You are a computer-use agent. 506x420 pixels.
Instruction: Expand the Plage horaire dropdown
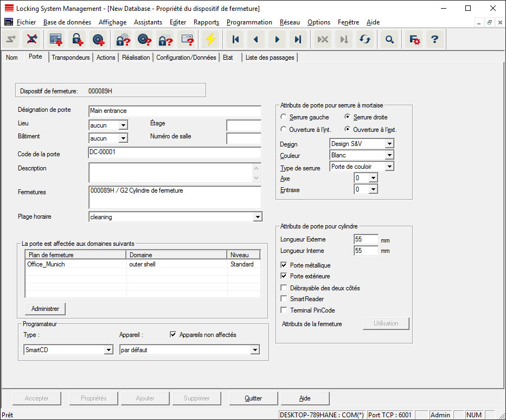point(257,217)
